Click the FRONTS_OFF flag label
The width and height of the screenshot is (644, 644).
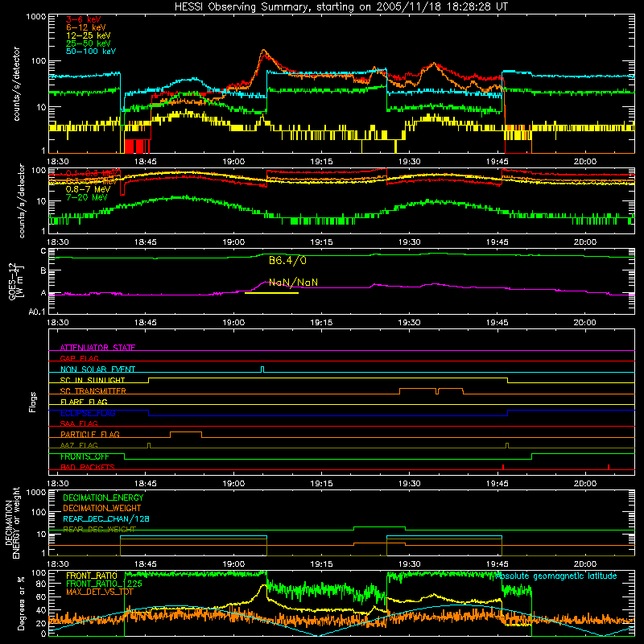(85, 456)
